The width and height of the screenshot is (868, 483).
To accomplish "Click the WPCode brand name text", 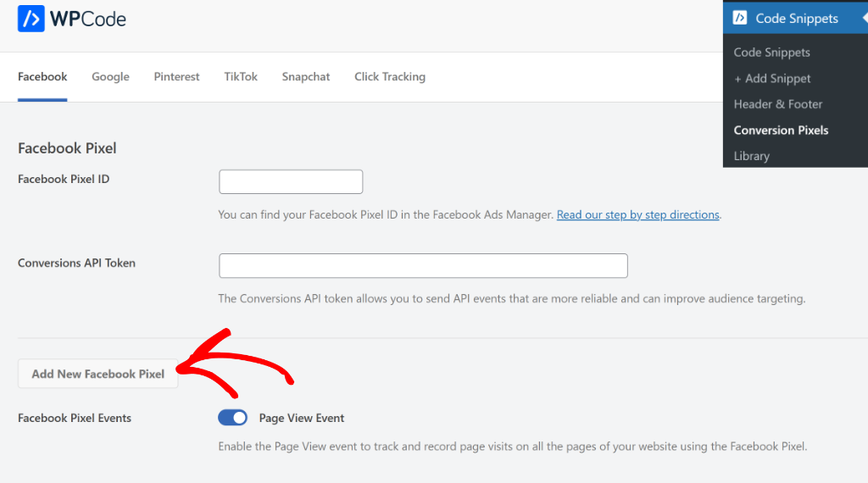I will (x=88, y=19).
